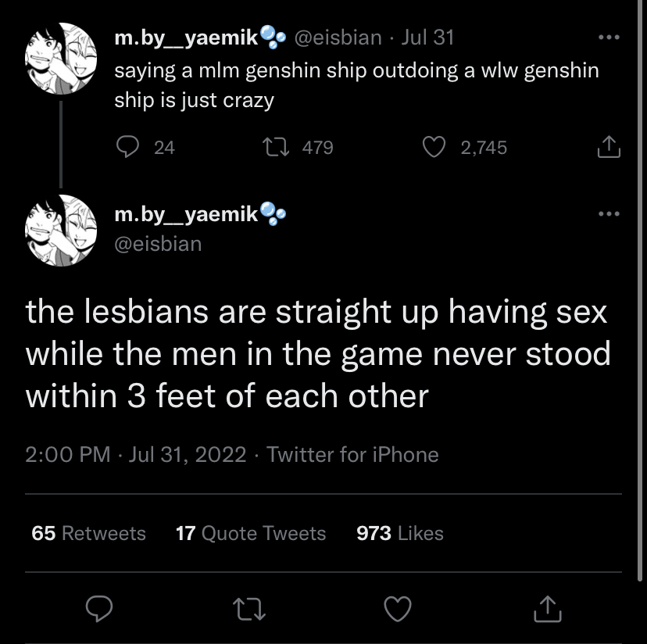Screen dimensions: 647x644
Task: Click Twitter for iPhone source label
Action: [352, 455]
